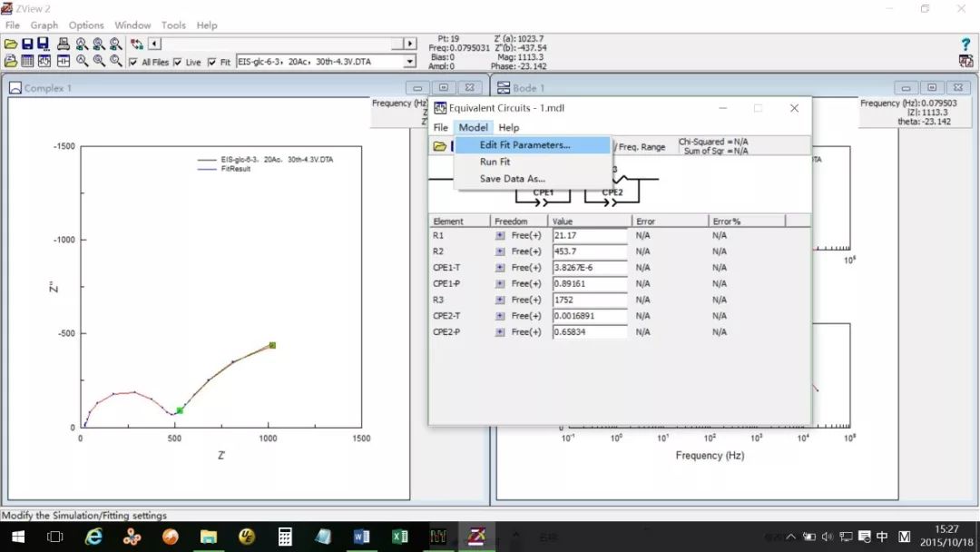Open Internet Explorer from taskbar
Screen dimensions: 980x552
coord(93,537)
